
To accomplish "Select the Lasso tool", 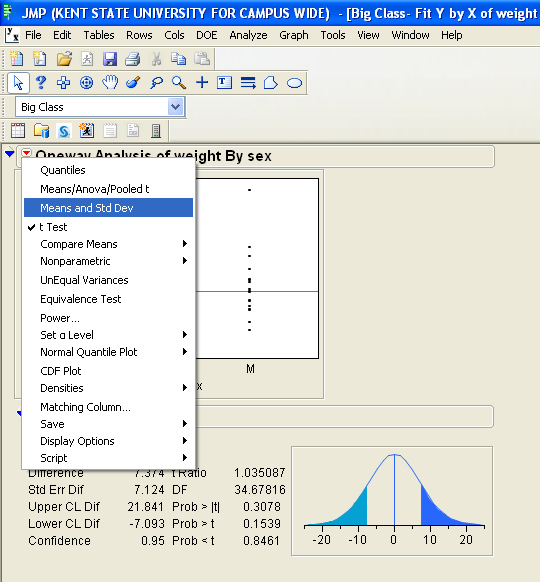I will coord(156,82).
